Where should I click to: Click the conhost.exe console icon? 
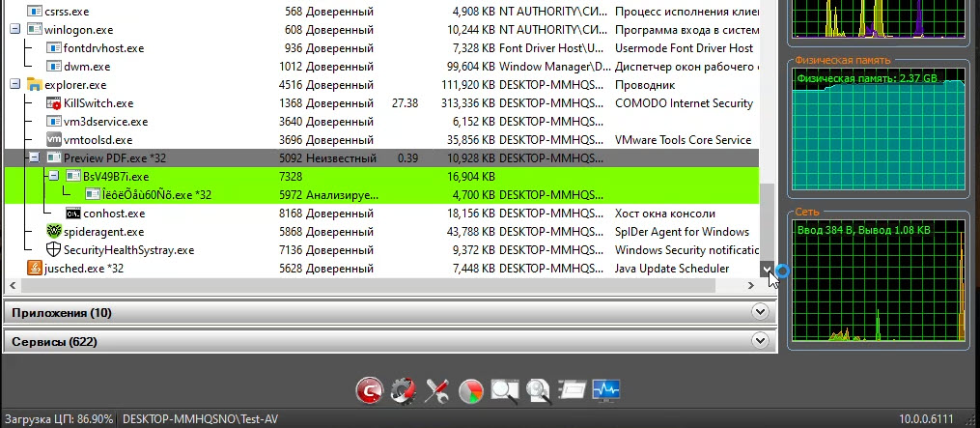73,214
